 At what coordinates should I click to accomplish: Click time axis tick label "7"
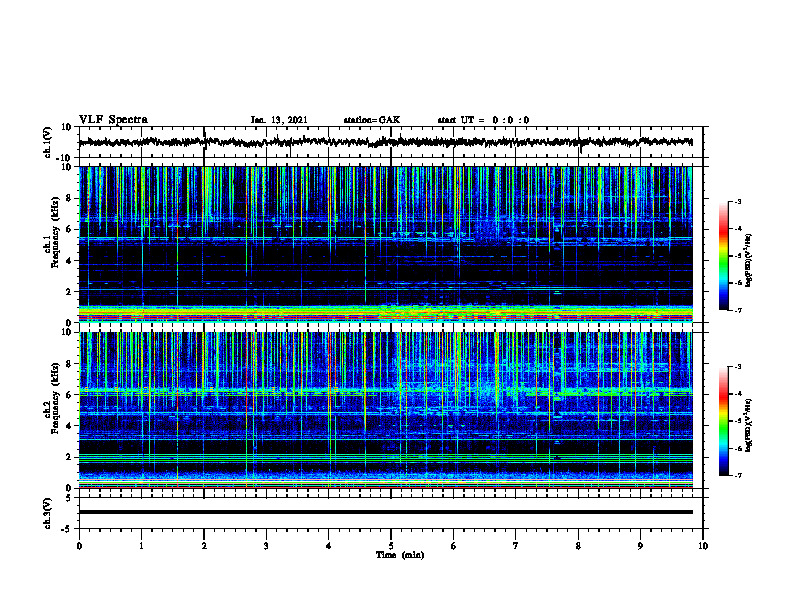(x=516, y=546)
